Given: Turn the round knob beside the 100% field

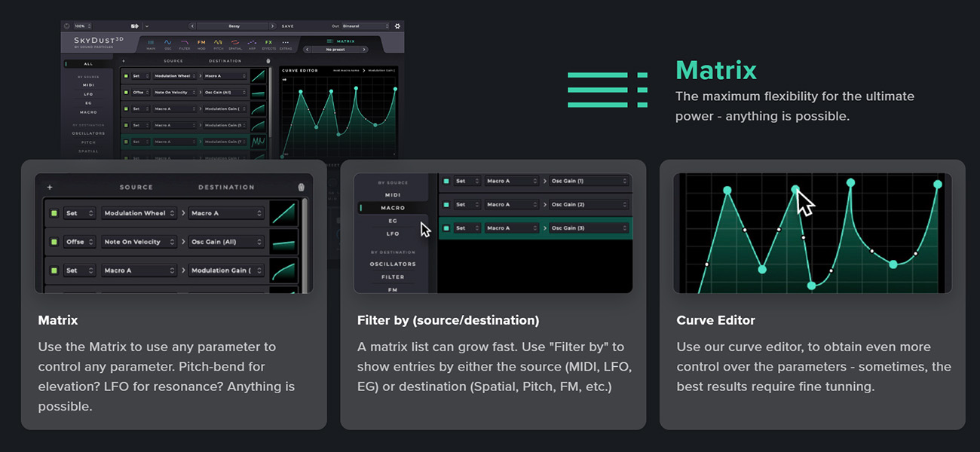Looking at the screenshot, I should 66,26.
